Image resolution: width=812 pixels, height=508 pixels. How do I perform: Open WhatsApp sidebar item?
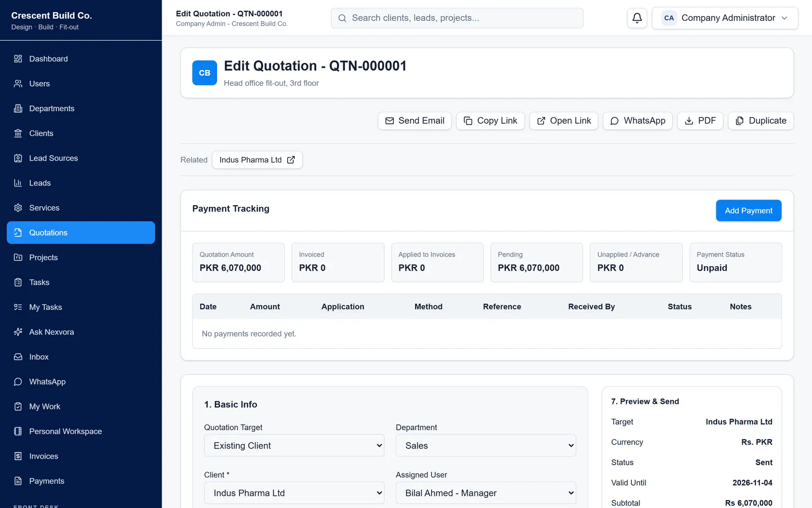pos(81,382)
